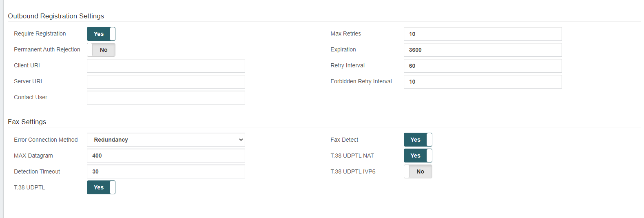Click the Outbound Registration Settings heading
This screenshot has width=644, height=218.
click(x=56, y=16)
